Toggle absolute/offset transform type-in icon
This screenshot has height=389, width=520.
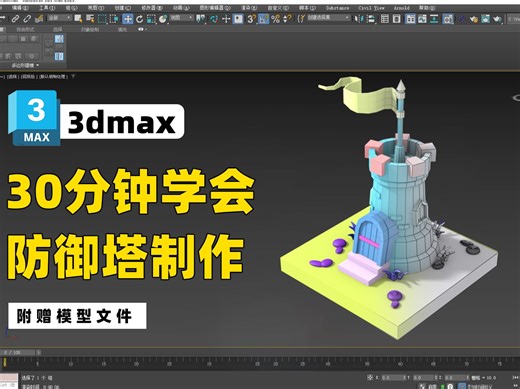(x=370, y=377)
